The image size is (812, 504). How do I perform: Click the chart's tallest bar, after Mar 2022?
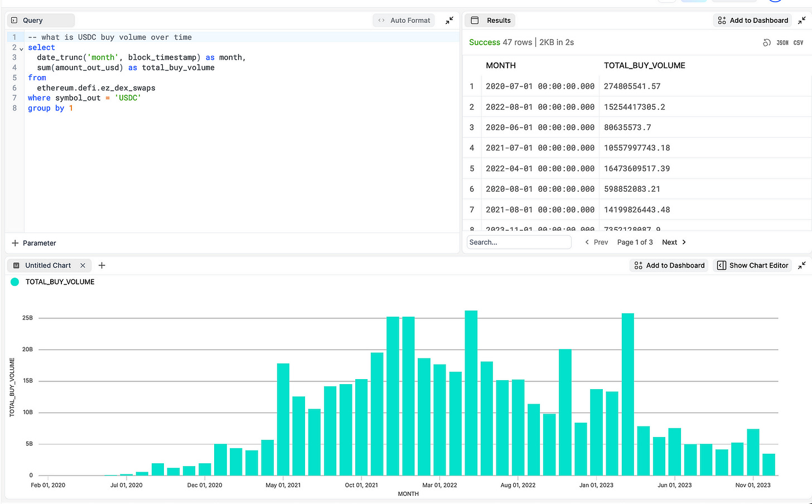pyautogui.click(x=471, y=393)
